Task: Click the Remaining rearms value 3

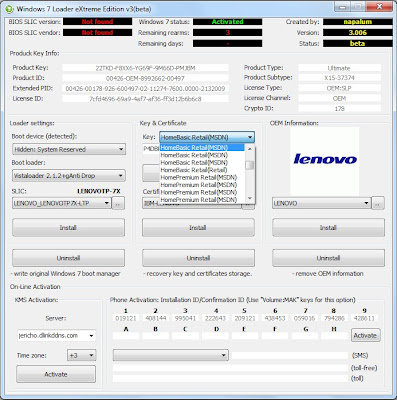Action: (228, 33)
